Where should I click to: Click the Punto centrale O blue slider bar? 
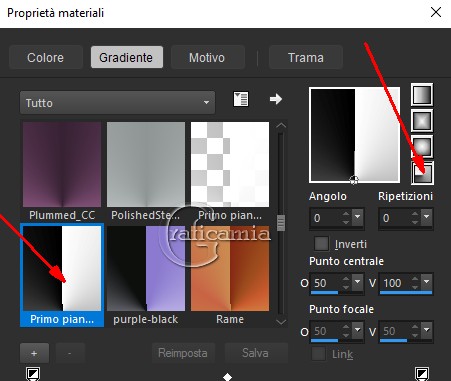point(324,293)
